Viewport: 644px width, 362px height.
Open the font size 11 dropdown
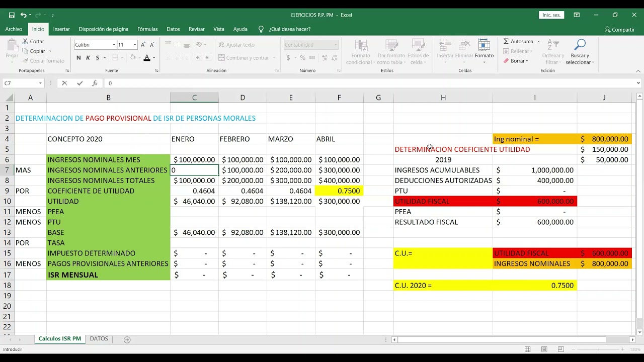[x=134, y=45]
